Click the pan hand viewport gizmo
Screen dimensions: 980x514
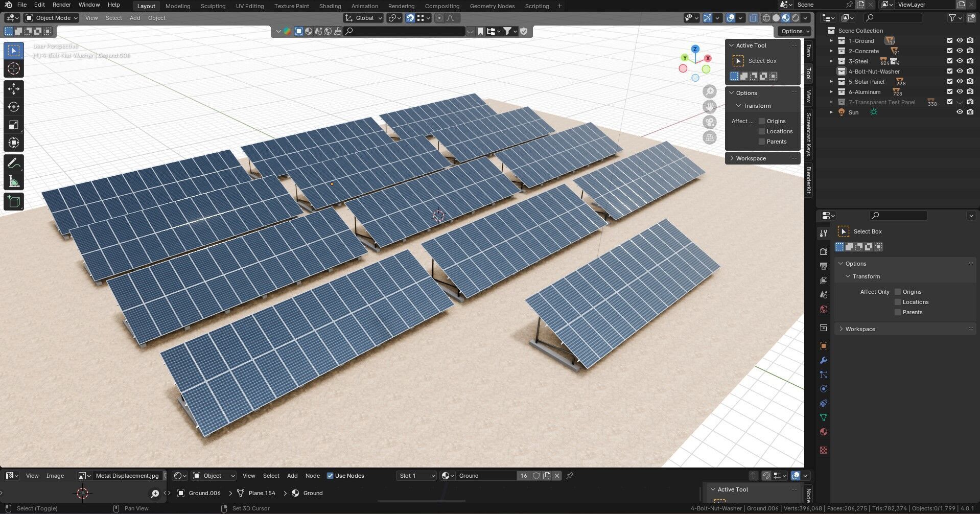(710, 107)
